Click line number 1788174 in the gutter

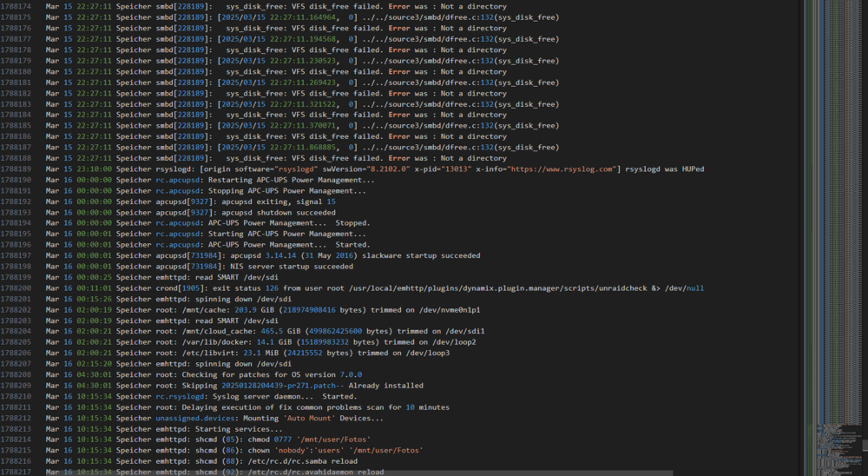click(x=16, y=7)
